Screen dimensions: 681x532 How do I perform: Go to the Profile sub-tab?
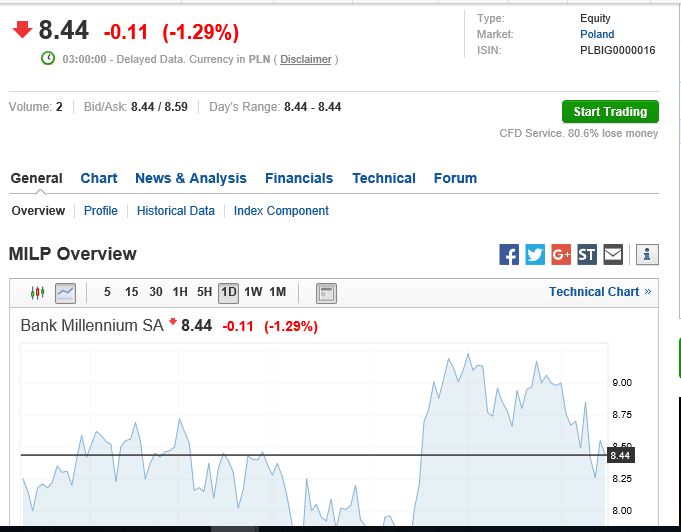coord(101,211)
